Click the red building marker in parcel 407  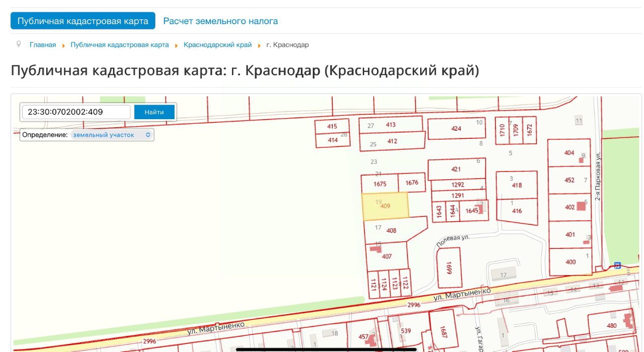[375, 248]
